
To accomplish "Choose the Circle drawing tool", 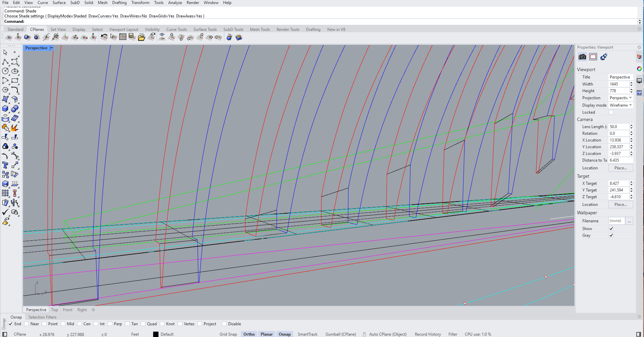I will 5,71.
